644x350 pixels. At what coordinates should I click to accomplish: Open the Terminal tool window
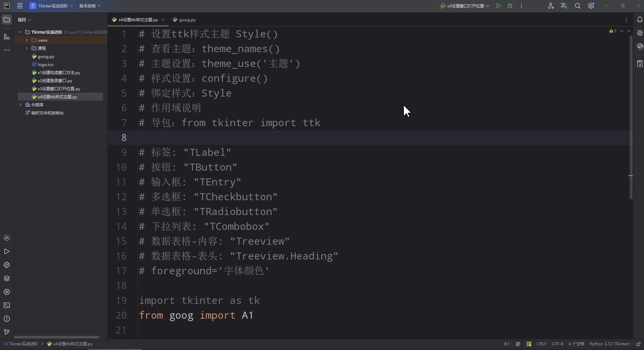[x=7, y=305]
